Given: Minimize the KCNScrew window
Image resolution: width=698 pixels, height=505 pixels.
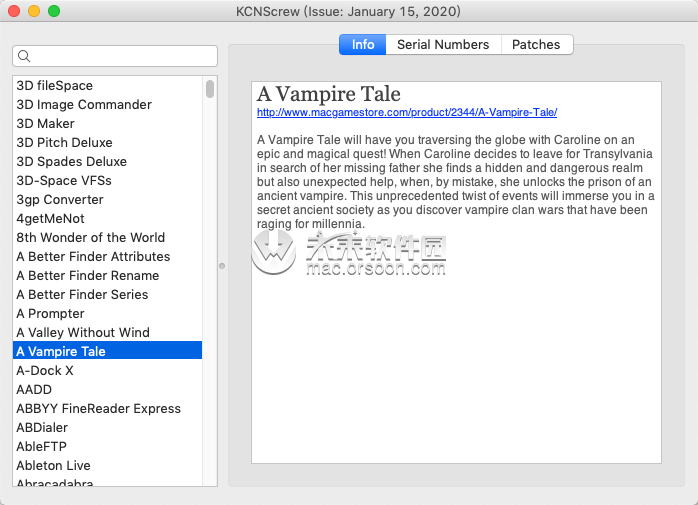Looking at the screenshot, I should tap(34, 11).
